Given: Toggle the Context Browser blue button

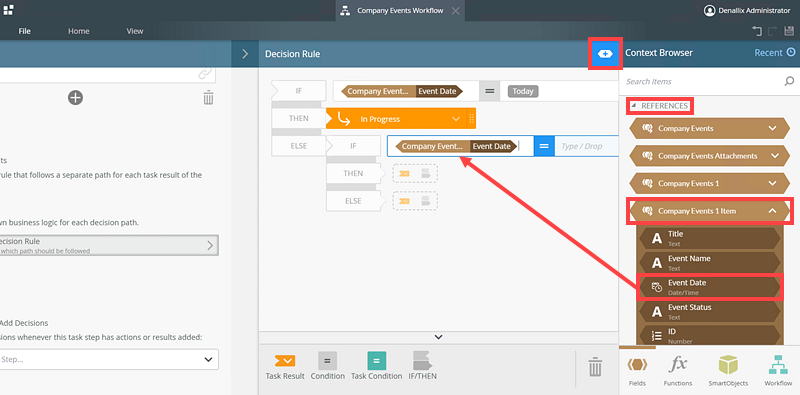Looking at the screenshot, I should 605,54.
